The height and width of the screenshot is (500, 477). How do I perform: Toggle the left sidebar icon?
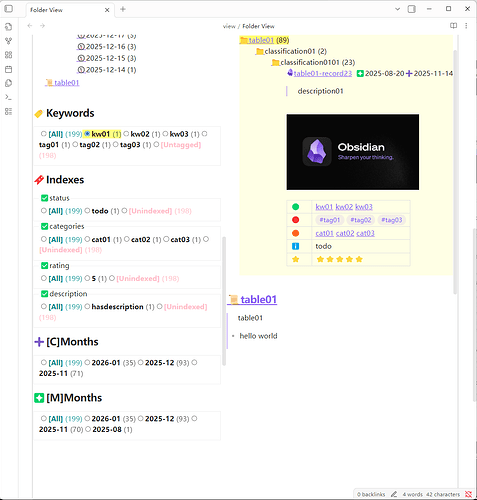click(9, 9)
